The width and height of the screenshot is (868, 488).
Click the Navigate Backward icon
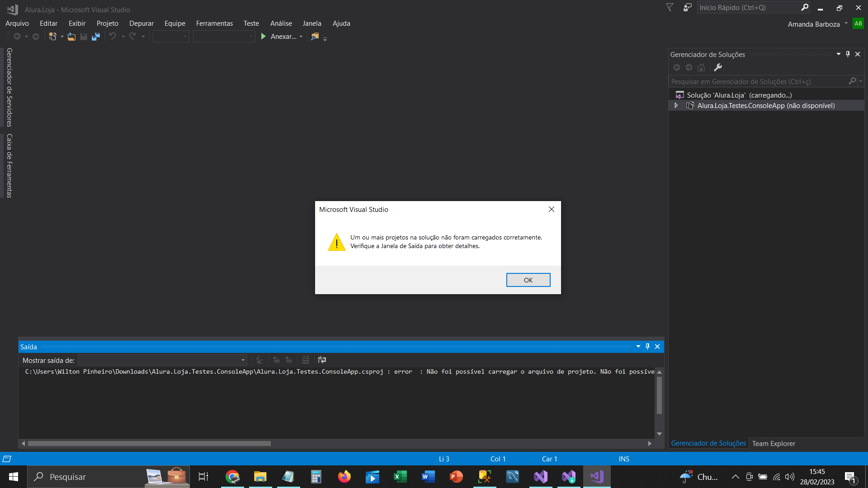pos(17,37)
